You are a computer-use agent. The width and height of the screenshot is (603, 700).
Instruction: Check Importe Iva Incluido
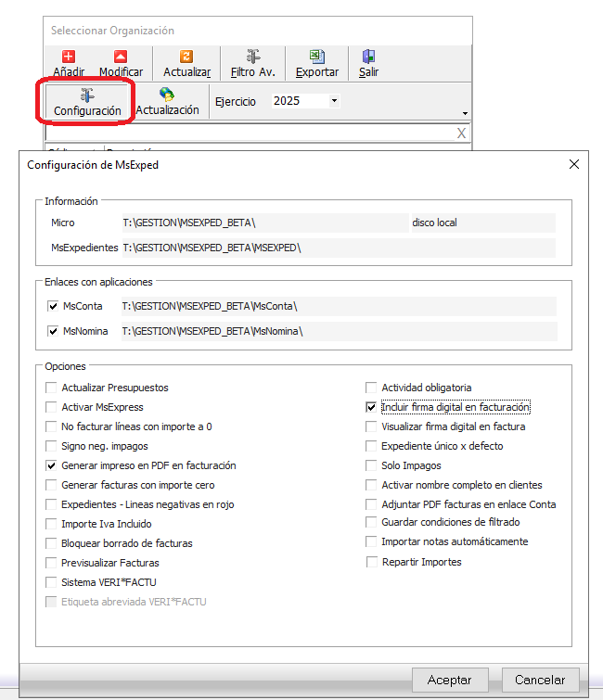pos(51,524)
